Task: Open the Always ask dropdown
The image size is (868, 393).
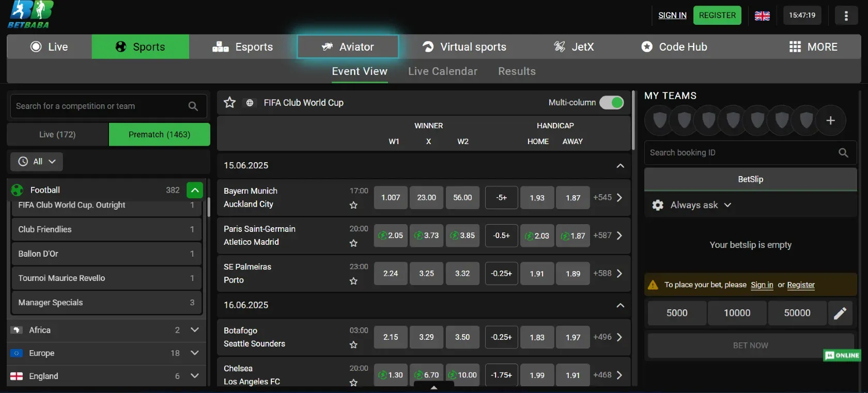Action: tap(701, 205)
